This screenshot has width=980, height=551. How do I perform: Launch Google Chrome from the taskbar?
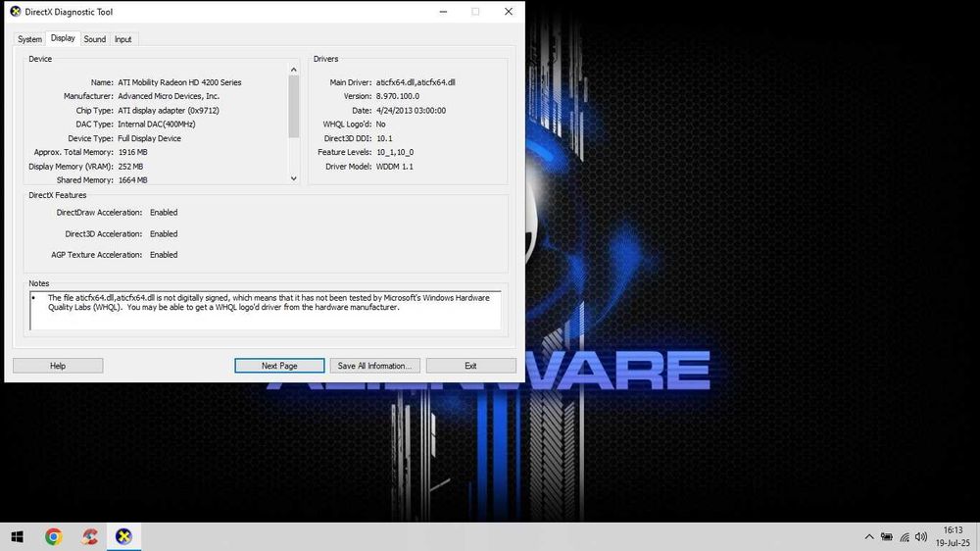pyautogui.click(x=53, y=536)
